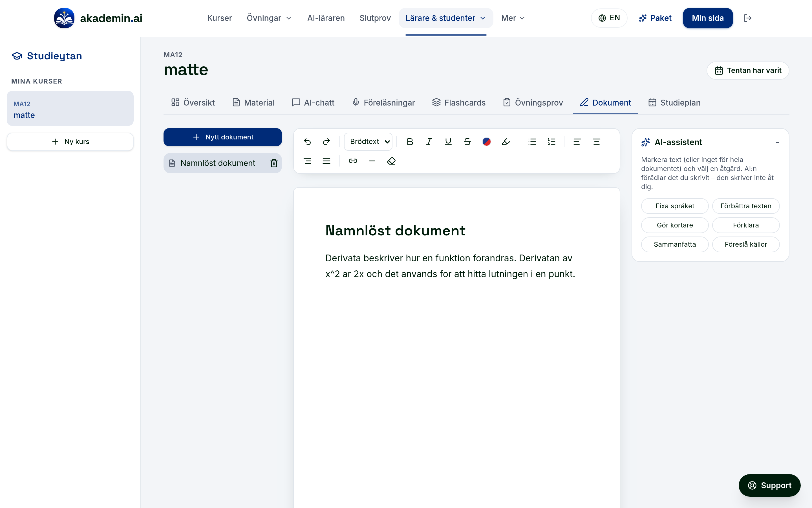Open the Studieplan tab

coord(674,102)
